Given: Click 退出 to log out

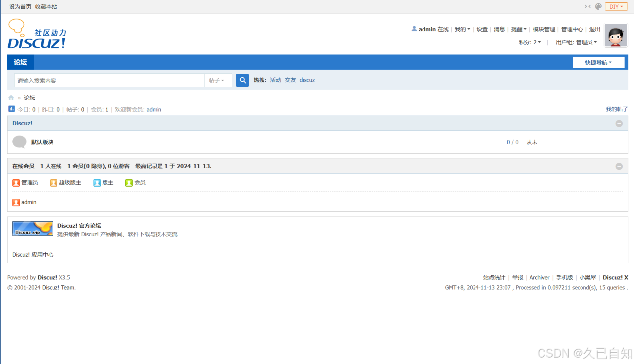Looking at the screenshot, I should [x=595, y=29].
